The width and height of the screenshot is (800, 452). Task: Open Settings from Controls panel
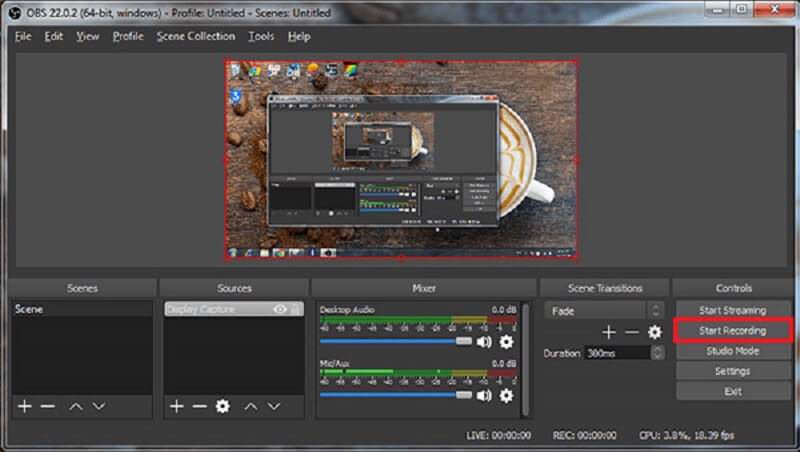click(x=733, y=371)
